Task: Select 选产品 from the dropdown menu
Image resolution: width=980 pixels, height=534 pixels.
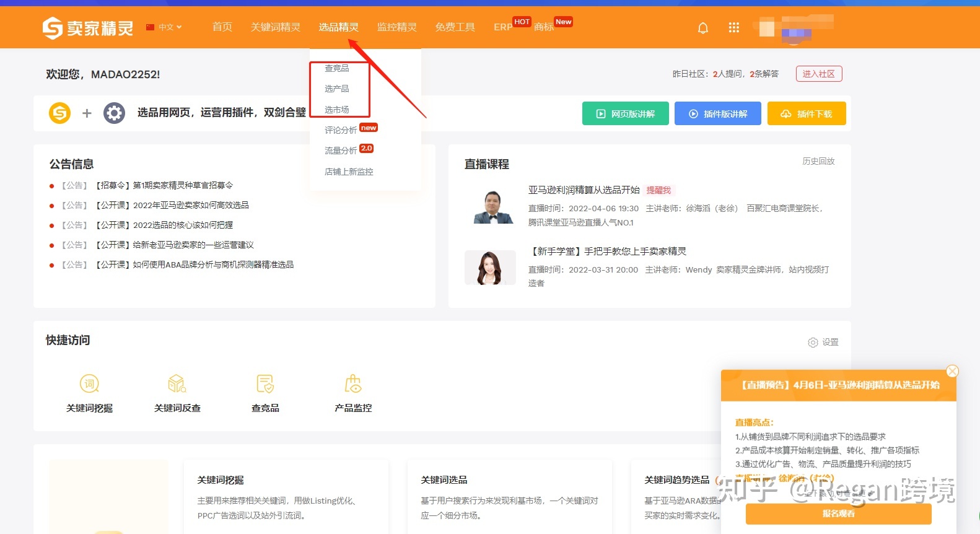Action: click(337, 89)
